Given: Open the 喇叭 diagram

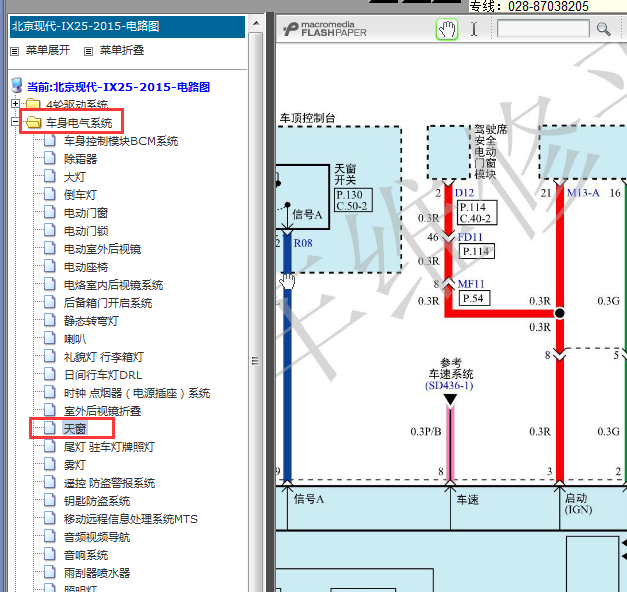Looking at the screenshot, I should pos(75,339).
